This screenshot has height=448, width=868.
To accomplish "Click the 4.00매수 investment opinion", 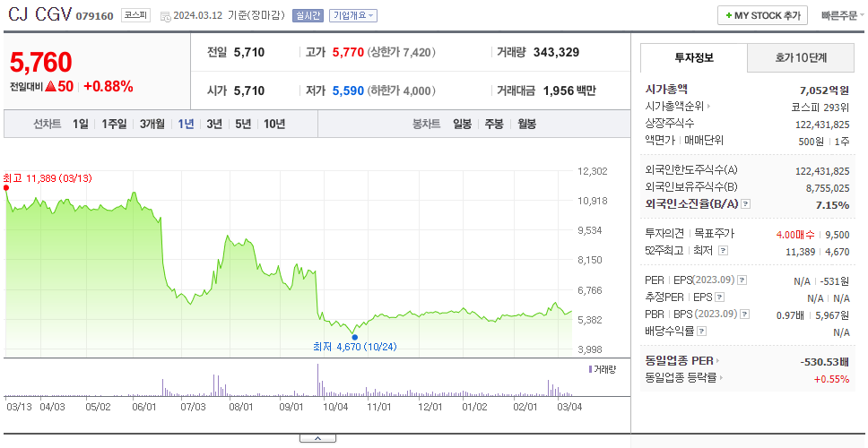I will click(x=795, y=235).
